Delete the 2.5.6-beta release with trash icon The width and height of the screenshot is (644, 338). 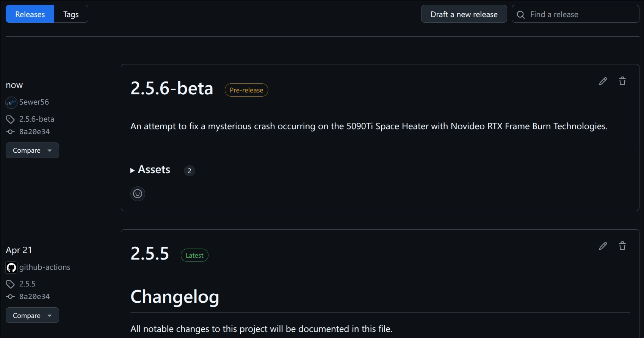click(622, 81)
